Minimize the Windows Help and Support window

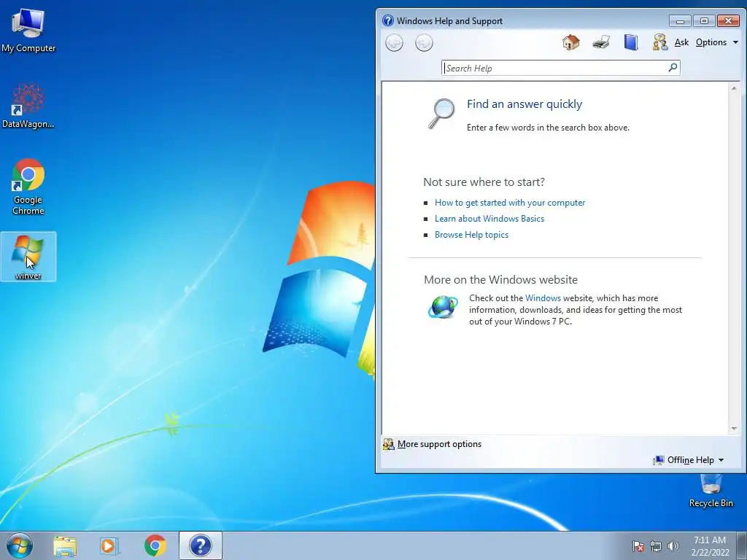point(680,21)
